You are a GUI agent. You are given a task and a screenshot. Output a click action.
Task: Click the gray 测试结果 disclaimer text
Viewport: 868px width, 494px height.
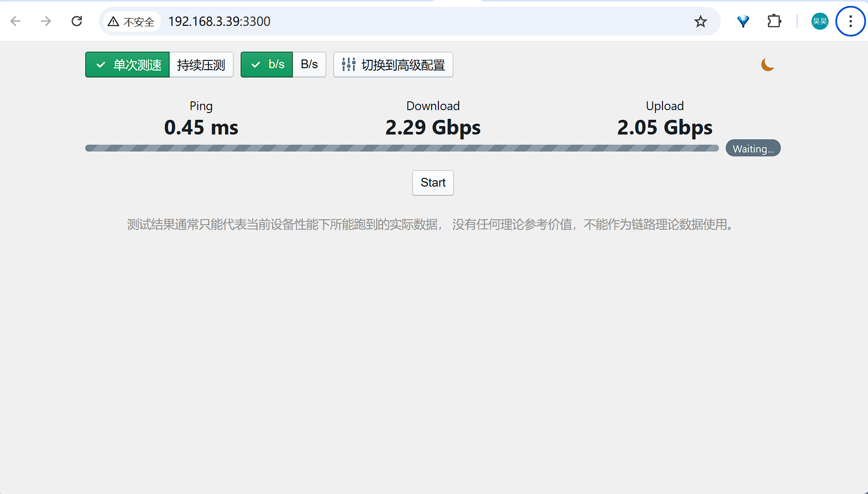click(431, 225)
